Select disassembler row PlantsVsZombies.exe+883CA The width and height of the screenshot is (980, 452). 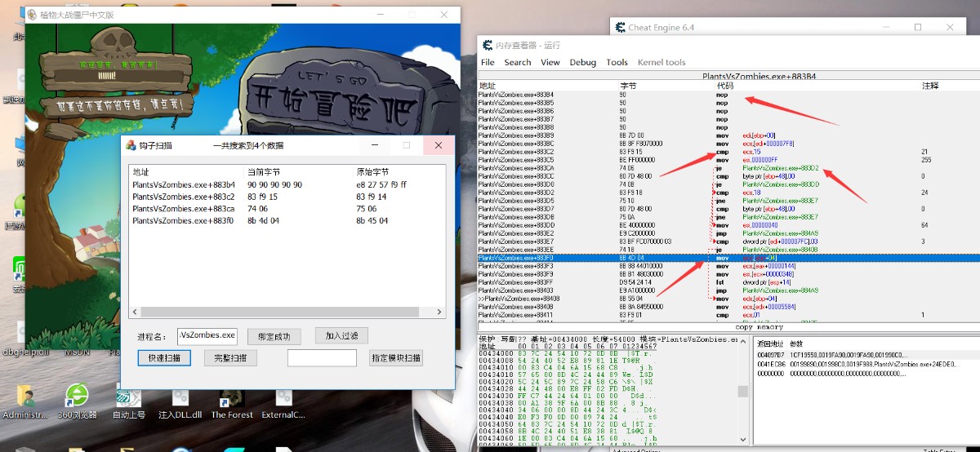tap(728, 168)
